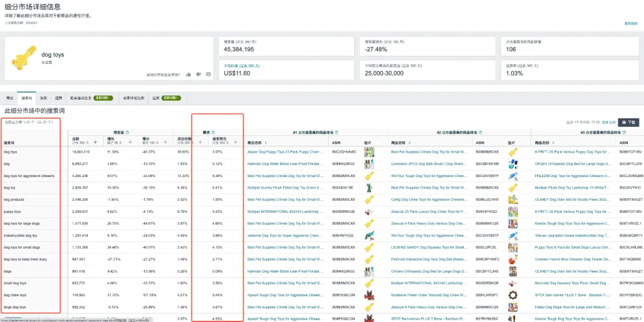Click the help icon beside 搜索量 header
The image size is (644, 322).
(x=127, y=132)
